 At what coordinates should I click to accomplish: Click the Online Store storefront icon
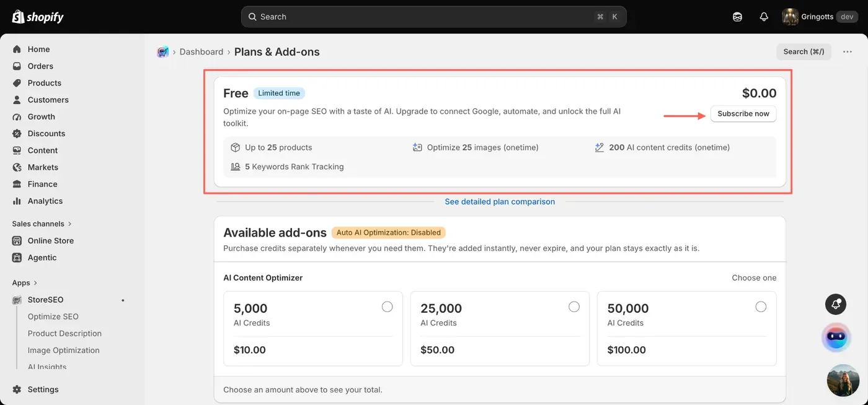coord(17,241)
